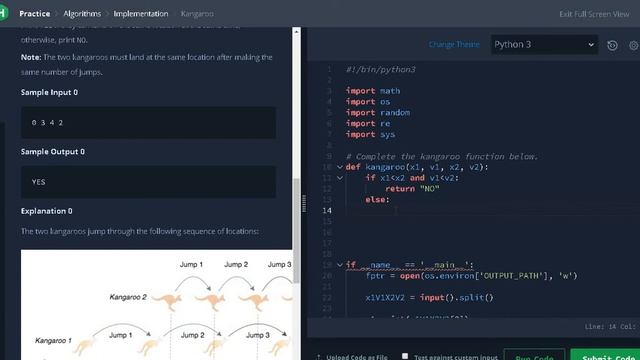
Task: Click the '#!/bin/python3' comment line
Action: click(380, 69)
